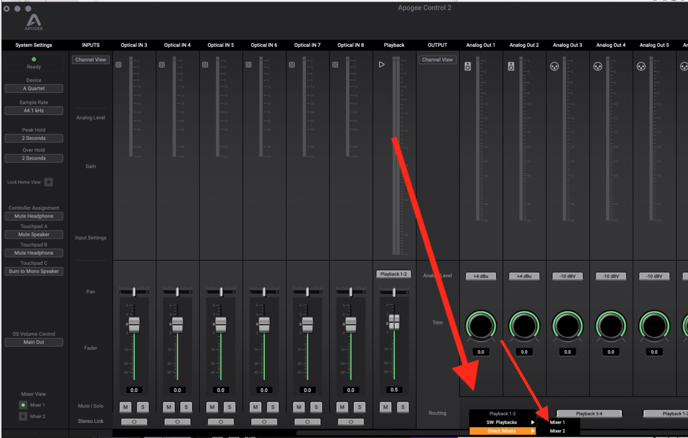Select Mixer 2 in Mixer View
Viewport: 688px width, 438px height.
(x=23, y=416)
